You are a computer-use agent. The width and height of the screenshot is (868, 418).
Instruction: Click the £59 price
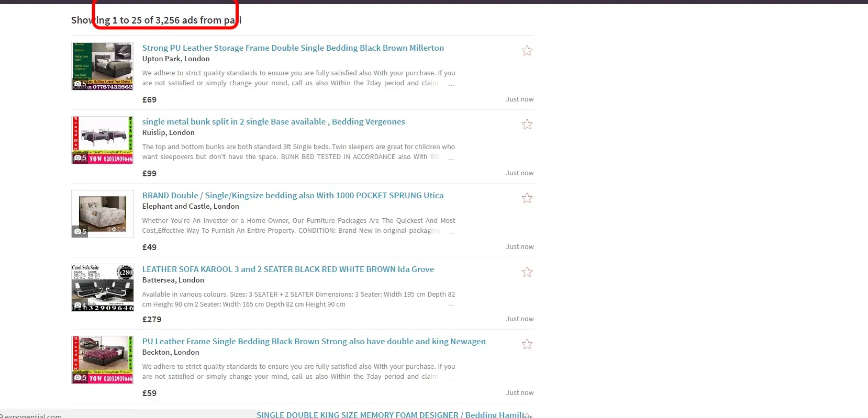(x=149, y=393)
